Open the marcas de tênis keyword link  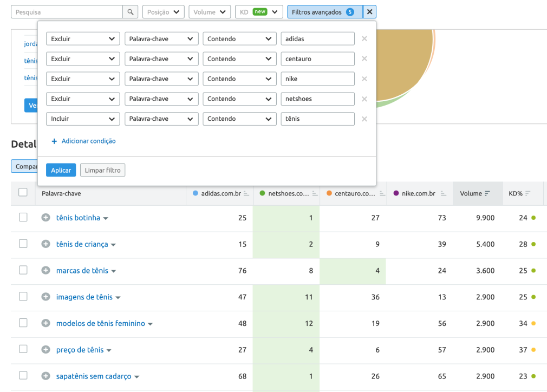(x=82, y=270)
